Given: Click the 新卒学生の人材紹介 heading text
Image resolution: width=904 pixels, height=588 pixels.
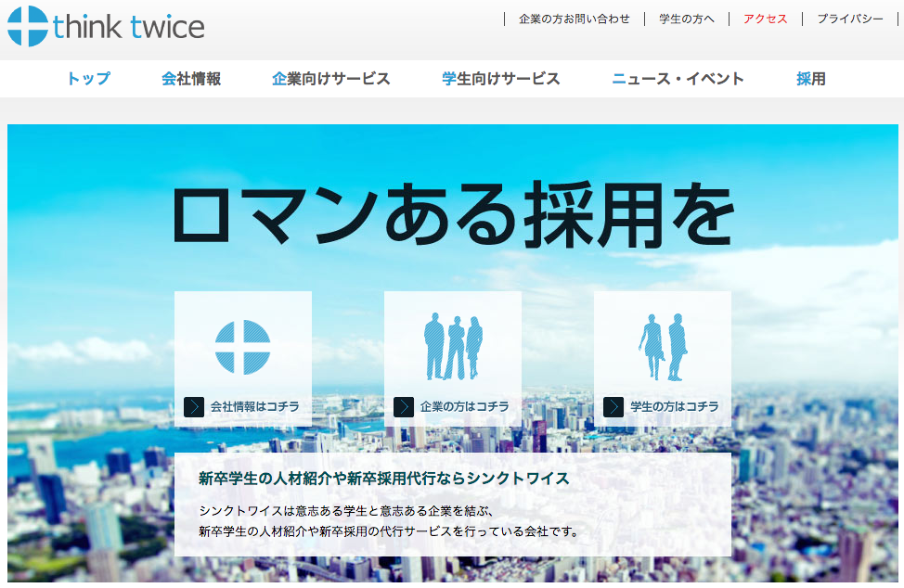Looking at the screenshot, I should (383, 479).
